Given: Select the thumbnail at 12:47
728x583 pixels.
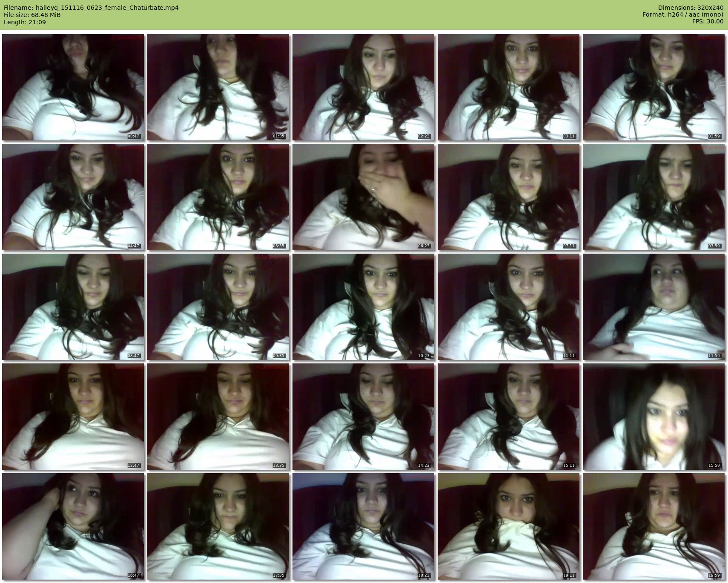Looking at the screenshot, I should pos(73,417).
